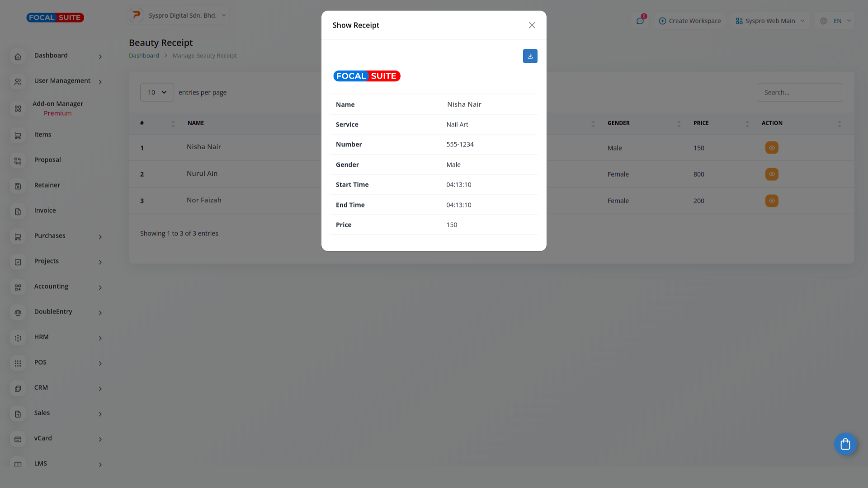Click the DoubleEntry scales icon
Screen dimensions: 868x488
(18, 313)
